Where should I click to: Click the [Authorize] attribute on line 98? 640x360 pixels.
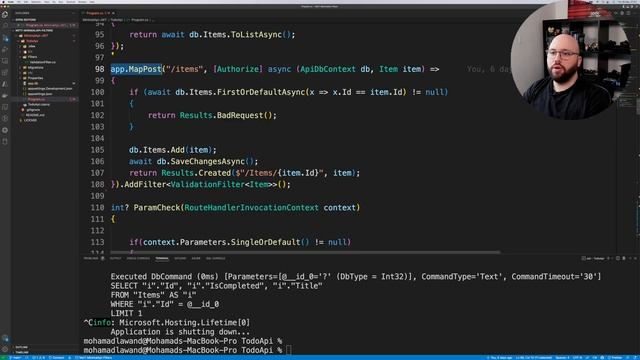click(238, 69)
